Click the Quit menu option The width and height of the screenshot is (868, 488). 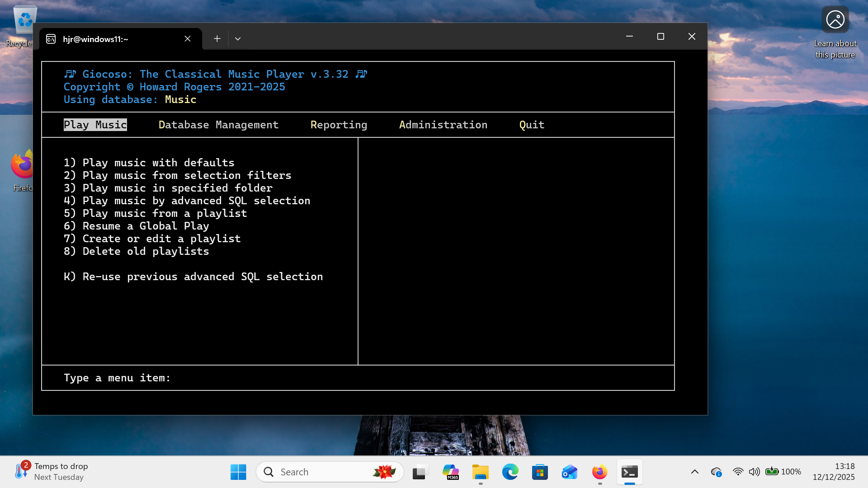point(532,125)
